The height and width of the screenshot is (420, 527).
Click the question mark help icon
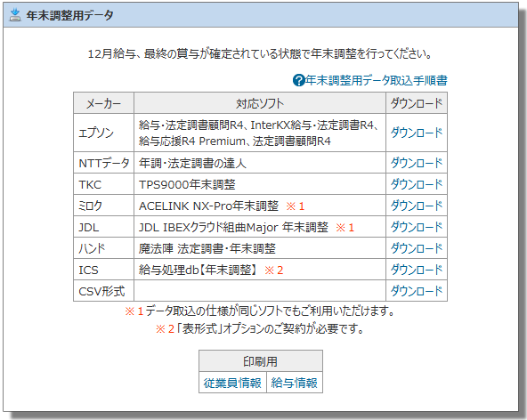click(298, 81)
